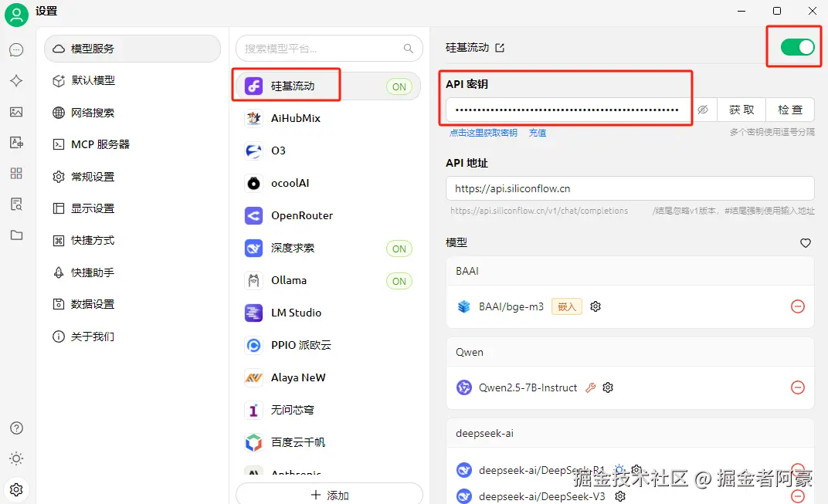
Task: Click the 检查 API key button
Action: coord(790,110)
